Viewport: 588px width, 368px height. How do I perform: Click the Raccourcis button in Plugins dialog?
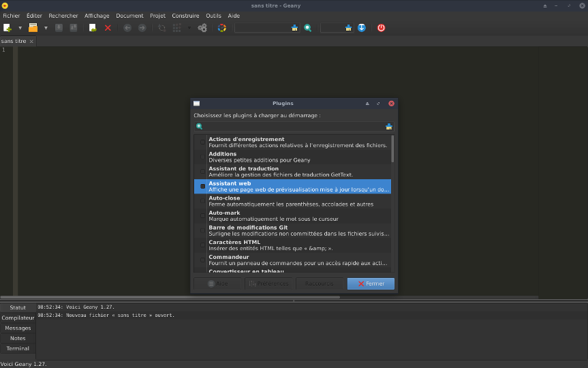click(x=320, y=283)
